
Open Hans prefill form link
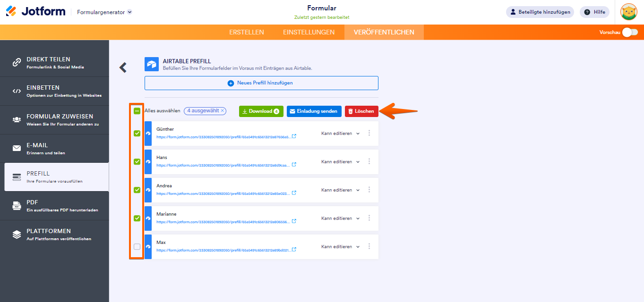point(223,166)
